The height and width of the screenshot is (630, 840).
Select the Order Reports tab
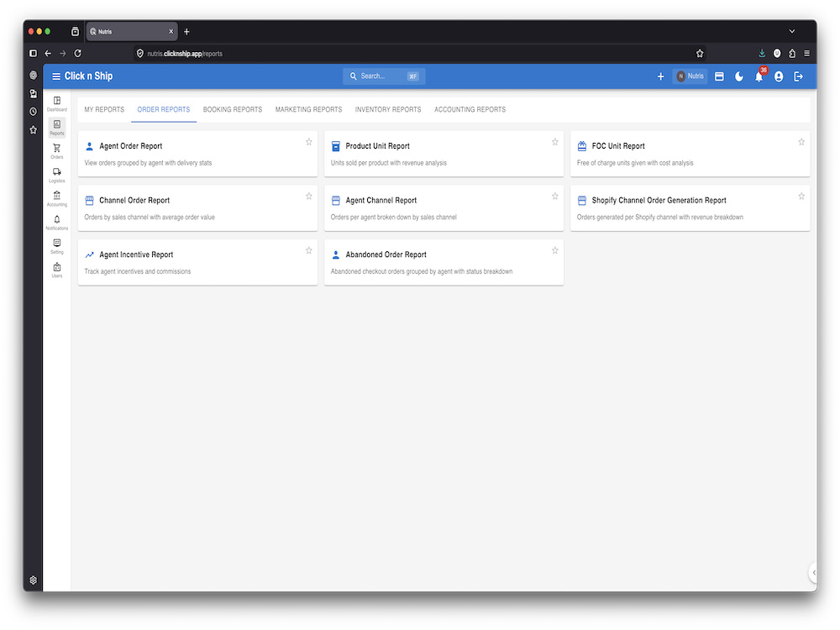(x=164, y=109)
